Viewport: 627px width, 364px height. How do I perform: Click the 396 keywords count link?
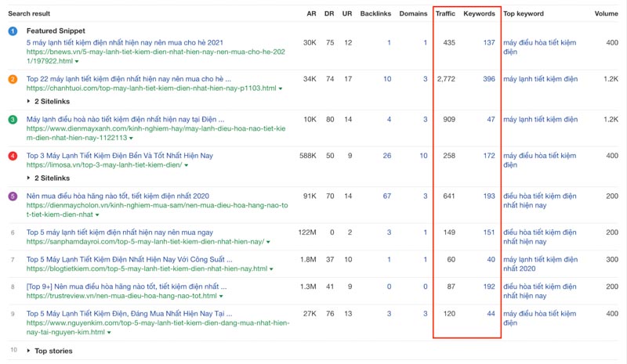[488, 79]
